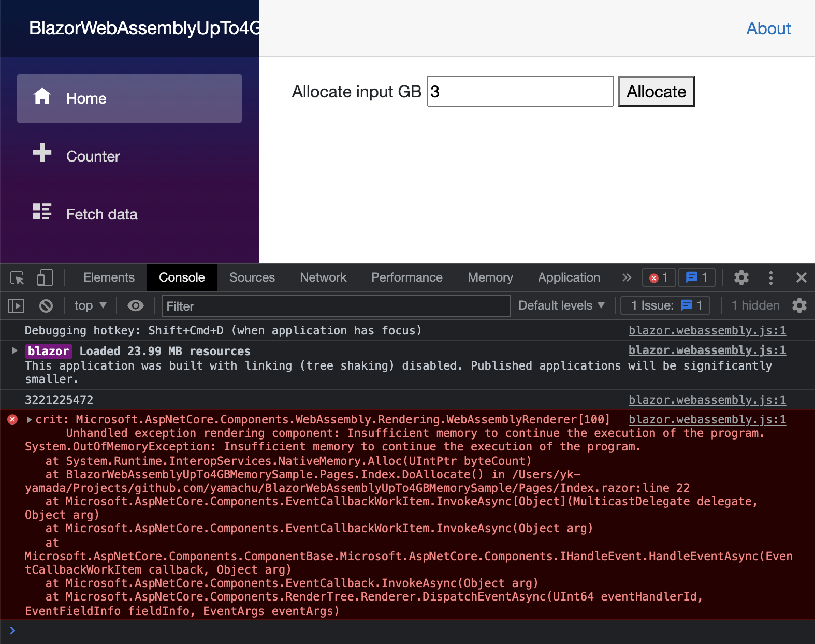Click the 1 Issue button
The image size is (815, 644).
[x=666, y=305]
